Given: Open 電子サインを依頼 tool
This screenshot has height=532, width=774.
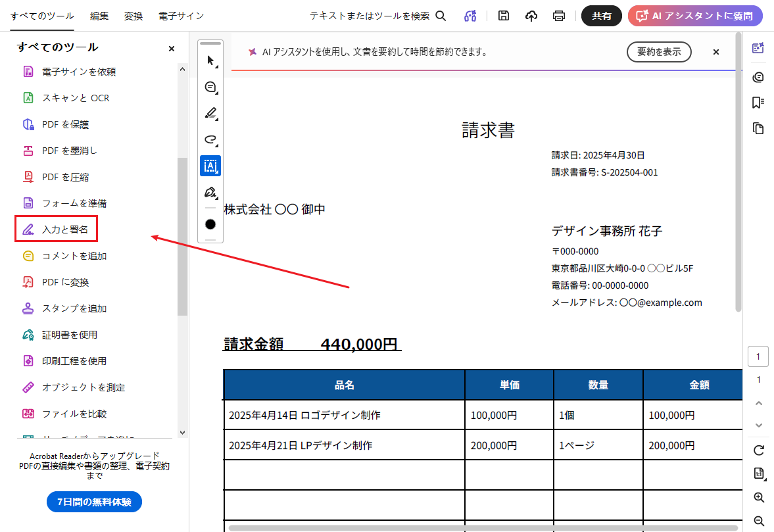Looking at the screenshot, I should tap(69, 72).
